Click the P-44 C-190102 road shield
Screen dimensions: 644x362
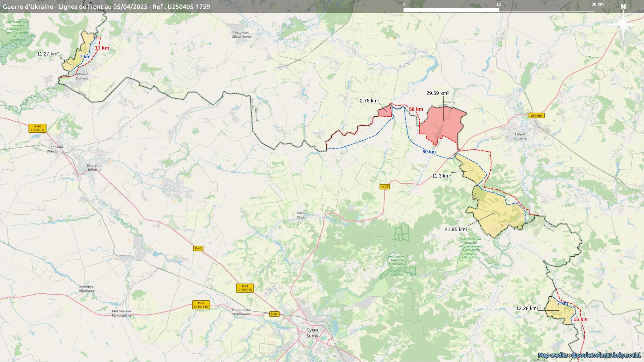tap(38, 128)
